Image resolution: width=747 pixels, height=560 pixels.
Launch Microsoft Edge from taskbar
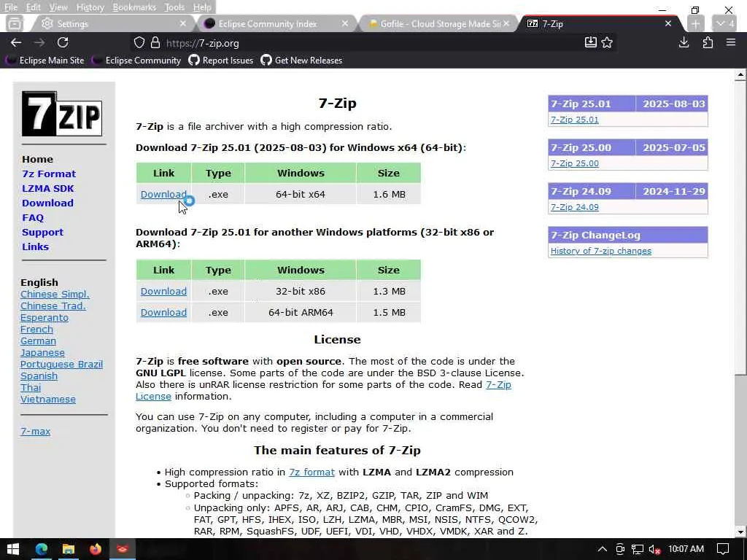tap(42, 549)
